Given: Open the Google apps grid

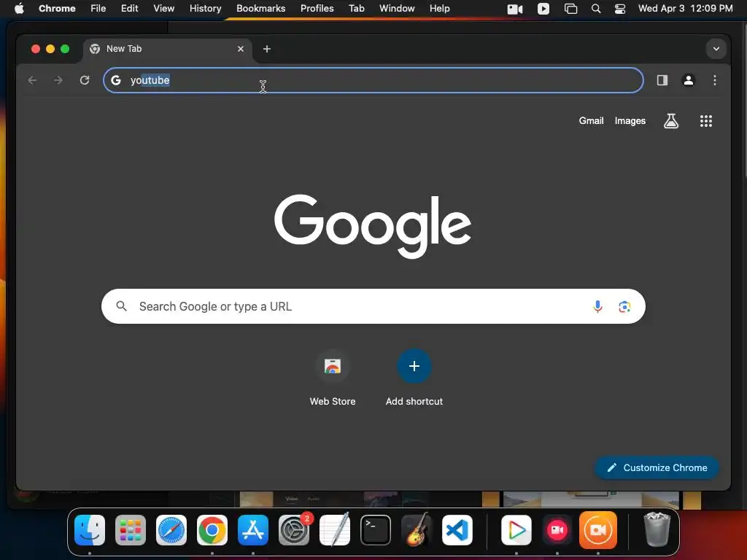Looking at the screenshot, I should (x=706, y=121).
